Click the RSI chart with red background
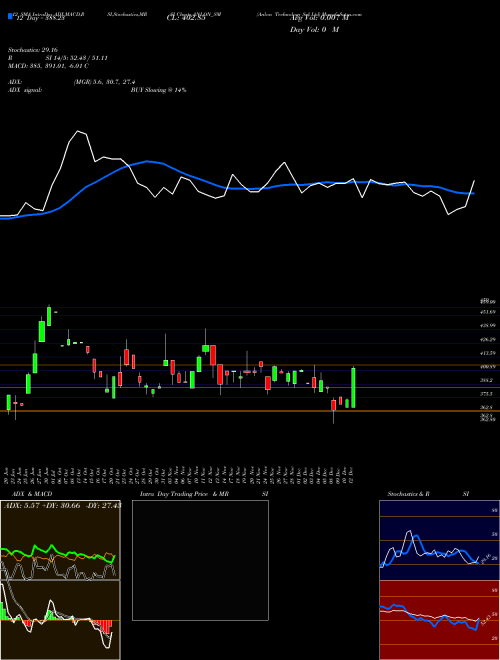Viewport: 500px width, 660px height. (439, 620)
